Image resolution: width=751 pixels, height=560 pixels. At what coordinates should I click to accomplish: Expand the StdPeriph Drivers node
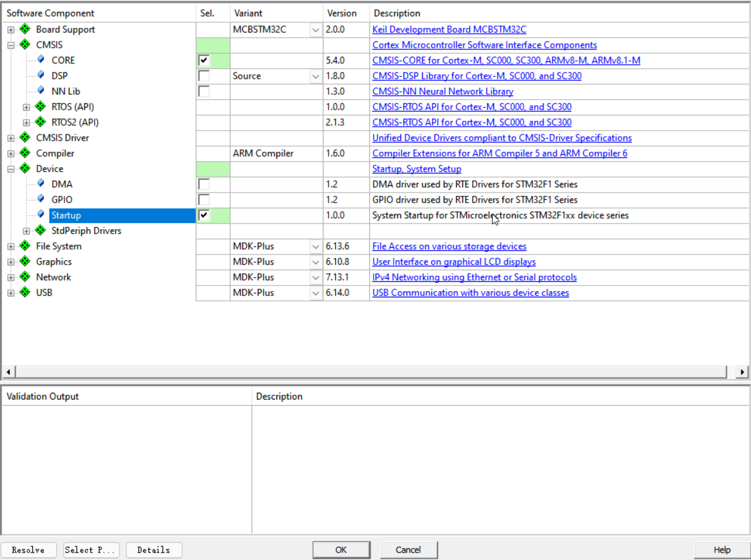coord(27,231)
